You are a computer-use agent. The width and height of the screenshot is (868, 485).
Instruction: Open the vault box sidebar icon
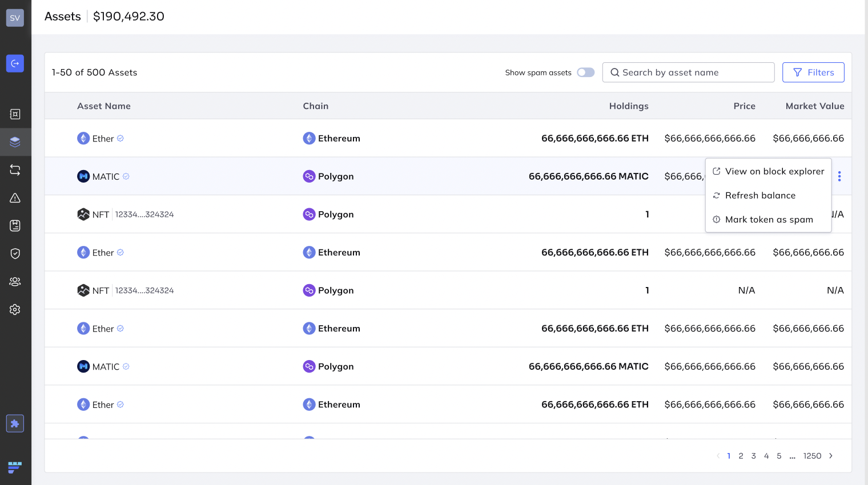(15, 114)
